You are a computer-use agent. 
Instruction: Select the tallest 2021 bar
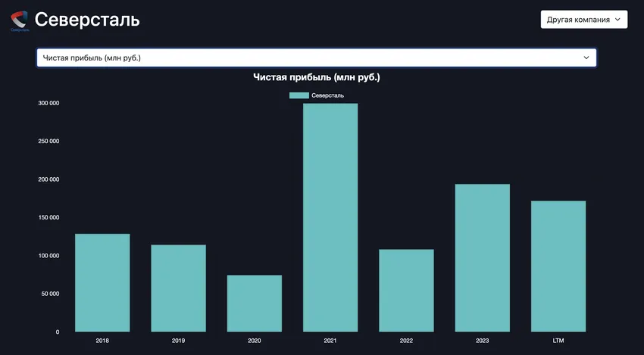tap(330, 217)
